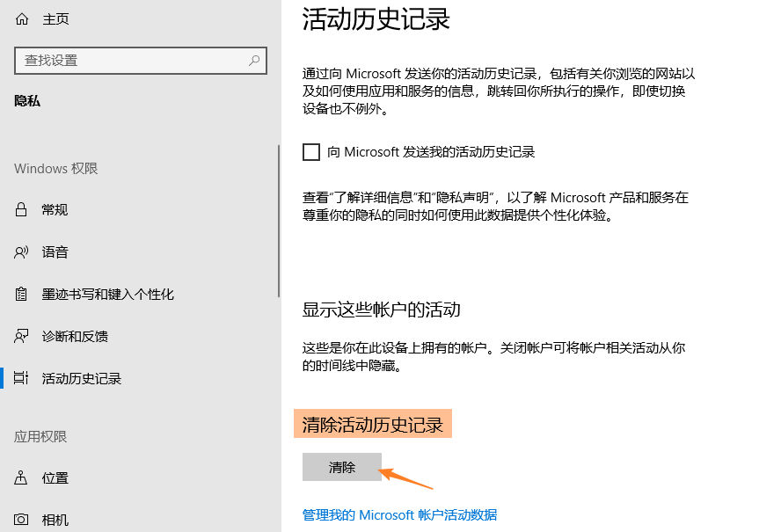Check 向 Microsoft 发送我的活动历史记录 checkbox
Viewport: 781px width, 532px height.
311,152
